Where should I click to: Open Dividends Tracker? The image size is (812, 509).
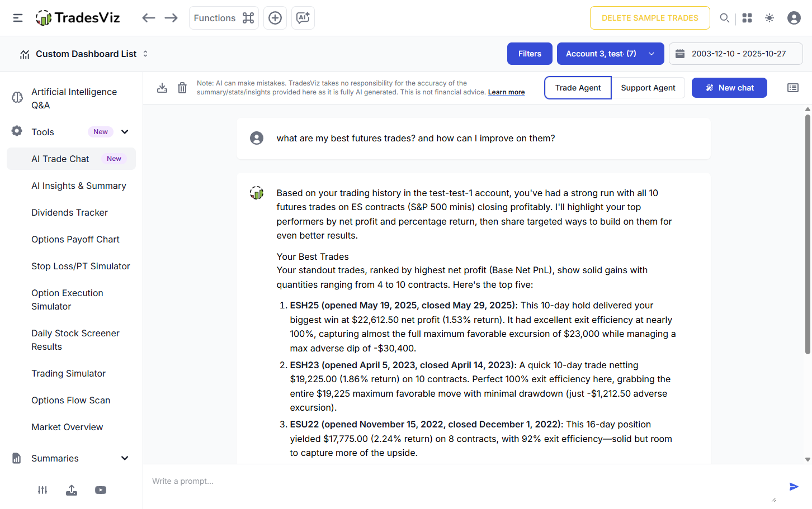(x=70, y=212)
